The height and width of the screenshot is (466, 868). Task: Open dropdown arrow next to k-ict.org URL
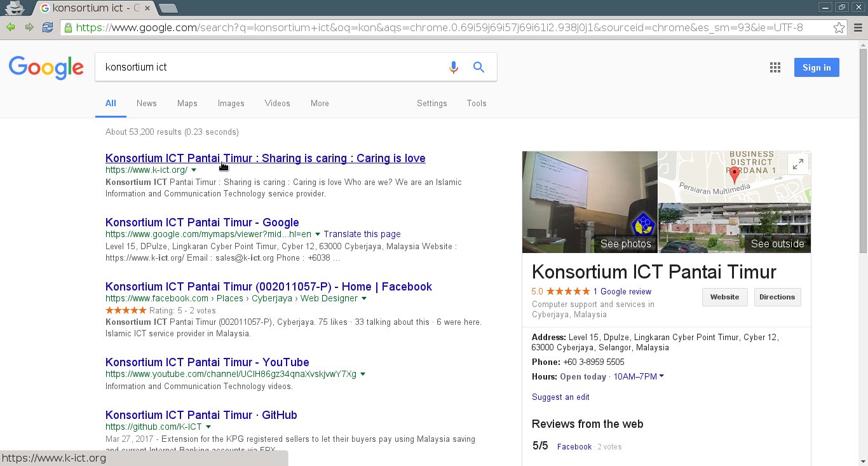pyautogui.click(x=194, y=170)
